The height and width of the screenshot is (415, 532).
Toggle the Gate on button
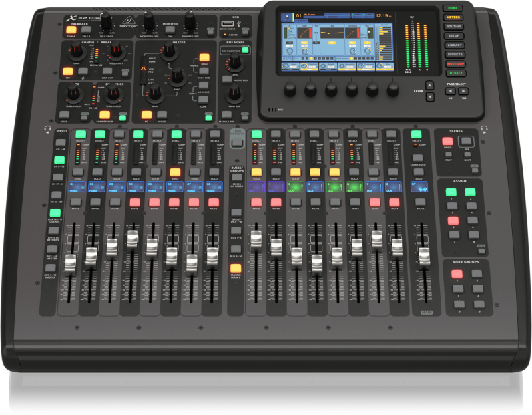(x=64, y=115)
